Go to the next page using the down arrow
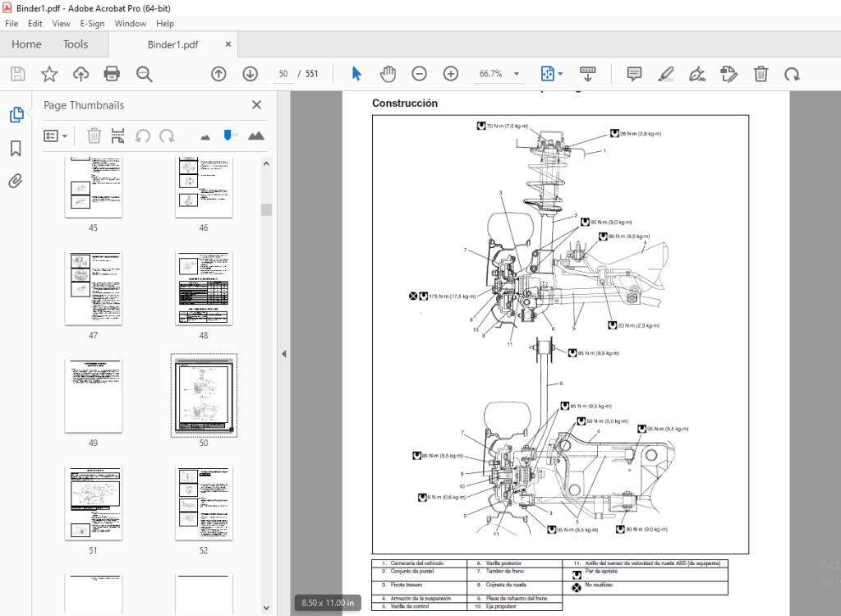The height and width of the screenshot is (616, 841). pos(250,74)
